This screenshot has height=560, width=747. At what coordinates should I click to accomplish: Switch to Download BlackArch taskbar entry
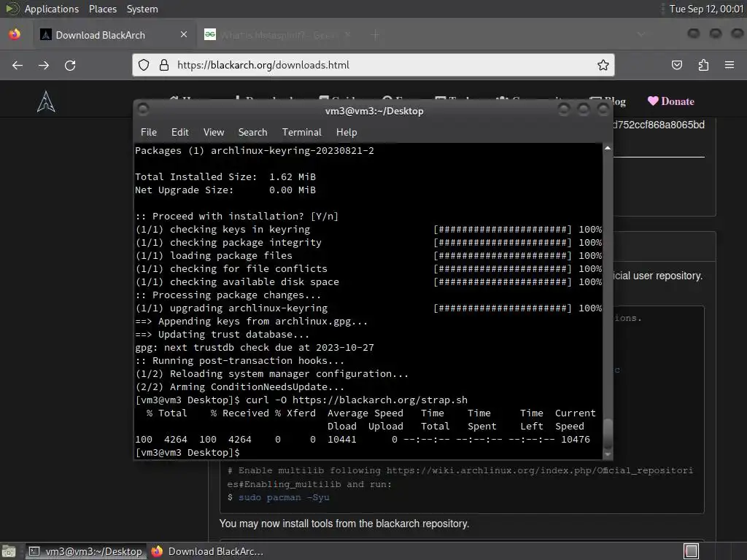pos(207,551)
